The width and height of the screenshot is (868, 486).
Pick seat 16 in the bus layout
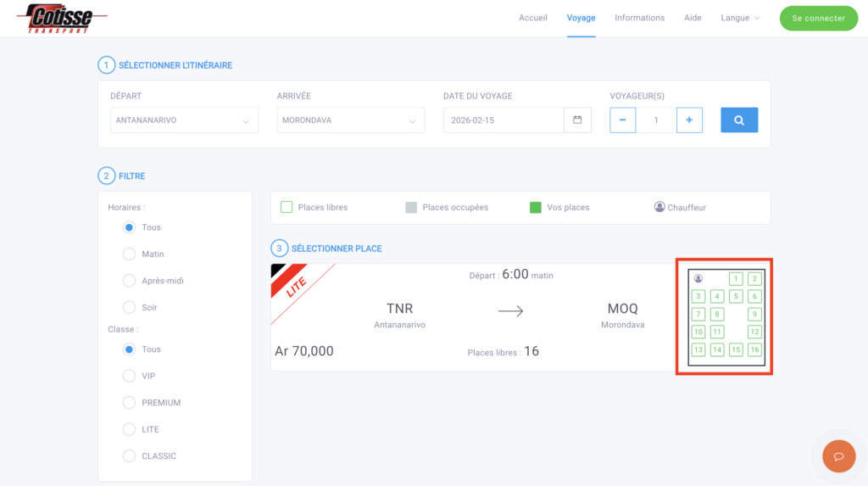pos(754,349)
